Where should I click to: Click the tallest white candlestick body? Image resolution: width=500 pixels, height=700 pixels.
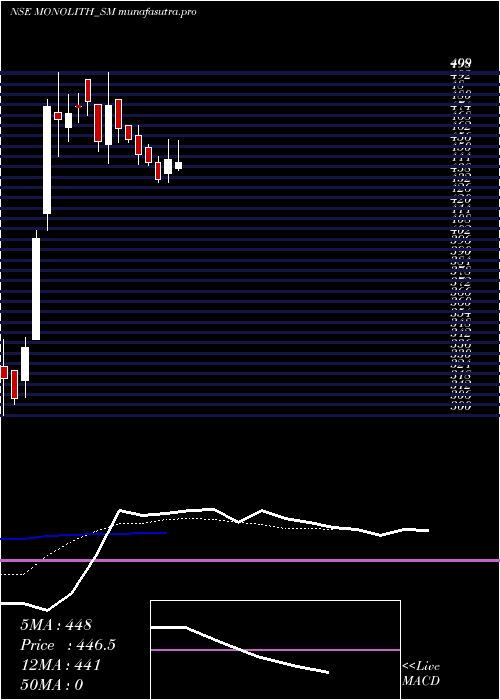47,160
